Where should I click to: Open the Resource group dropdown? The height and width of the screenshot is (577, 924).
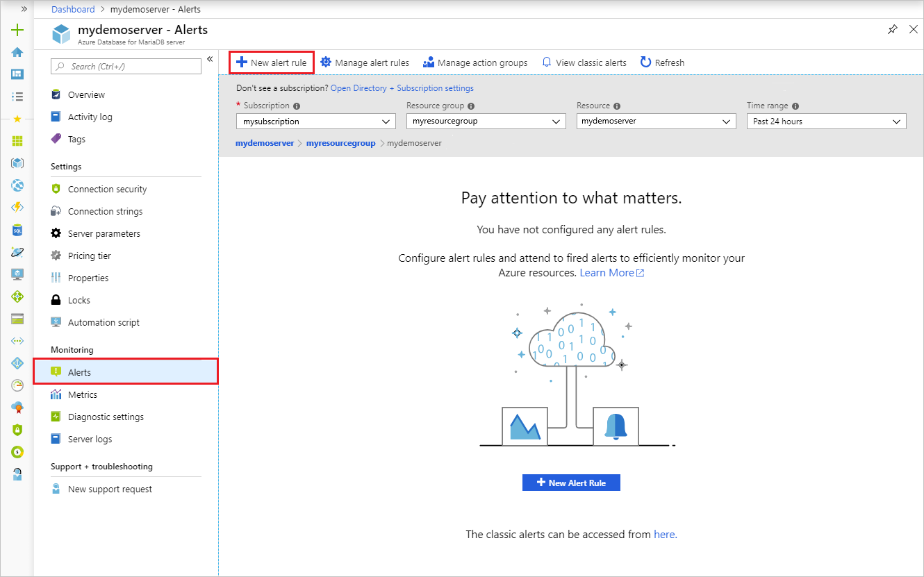[x=486, y=121]
